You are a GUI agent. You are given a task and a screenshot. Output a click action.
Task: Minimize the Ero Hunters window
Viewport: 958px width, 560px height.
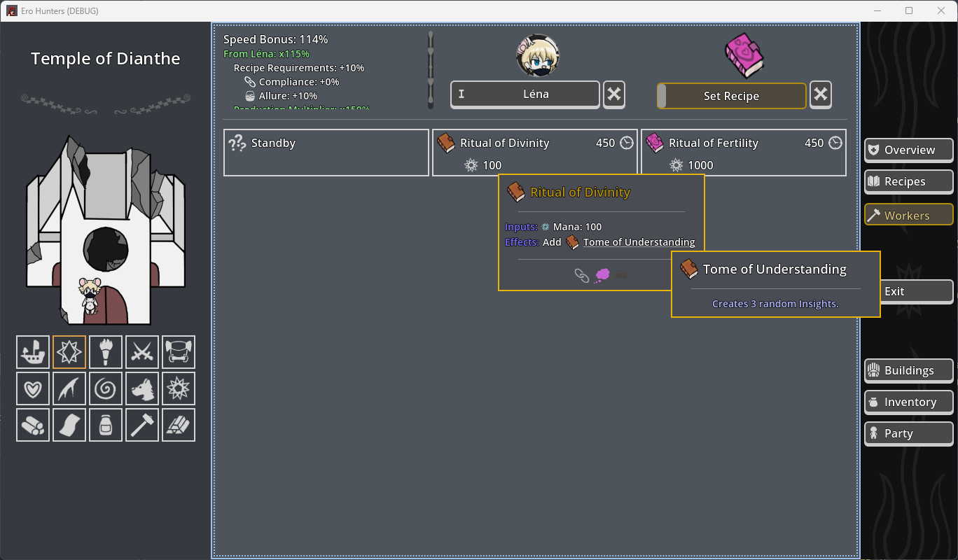click(x=877, y=10)
